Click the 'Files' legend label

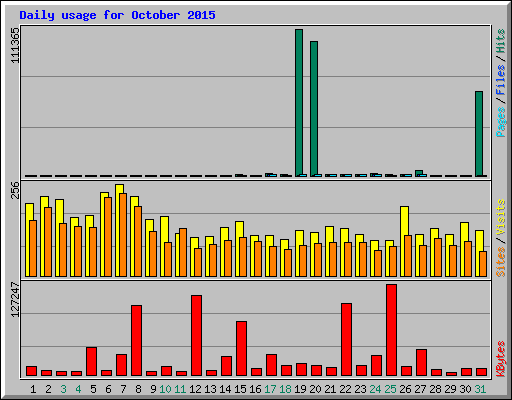pyautogui.click(x=501, y=80)
